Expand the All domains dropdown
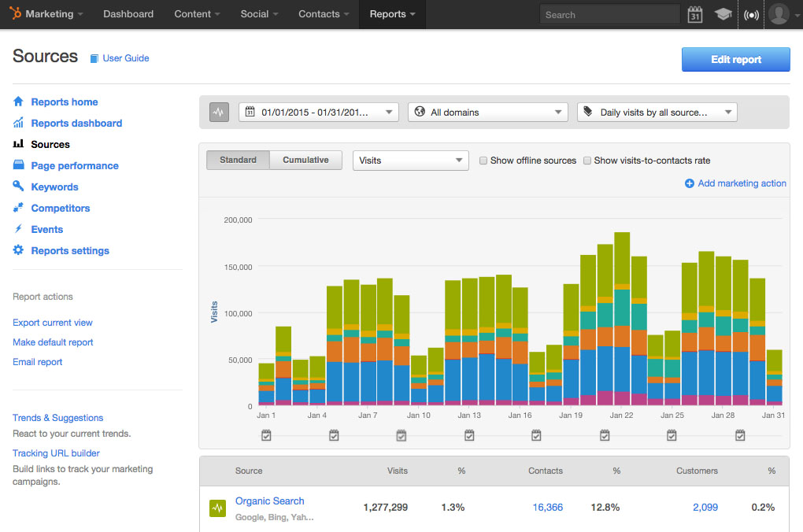Image resolution: width=803 pixels, height=532 pixels. (487, 113)
